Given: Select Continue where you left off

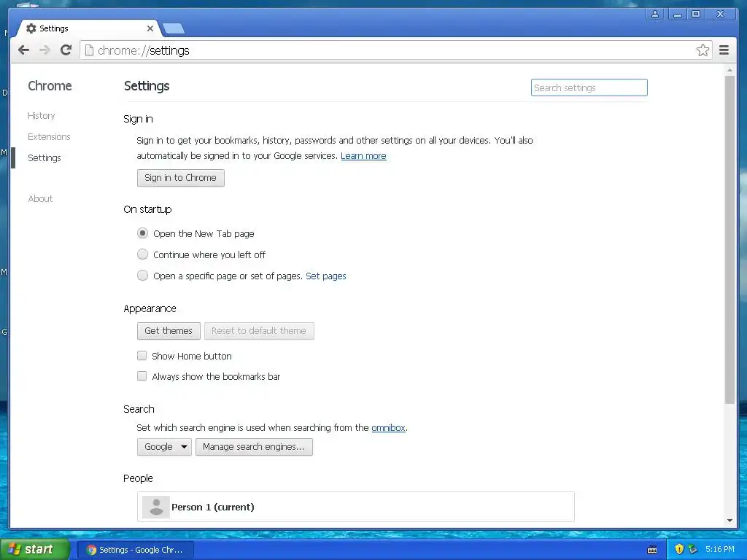Looking at the screenshot, I should [x=142, y=254].
